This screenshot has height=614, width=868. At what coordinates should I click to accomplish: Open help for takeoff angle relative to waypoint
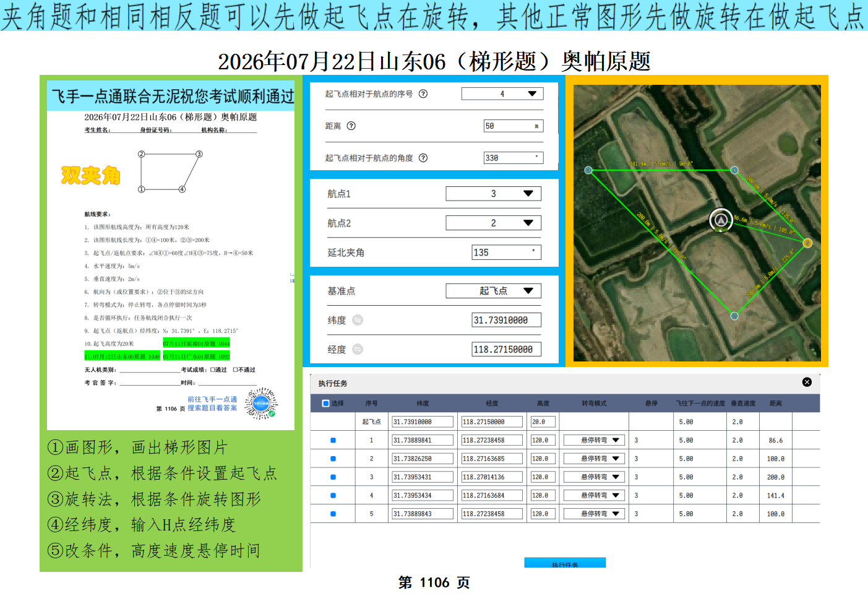423,158
